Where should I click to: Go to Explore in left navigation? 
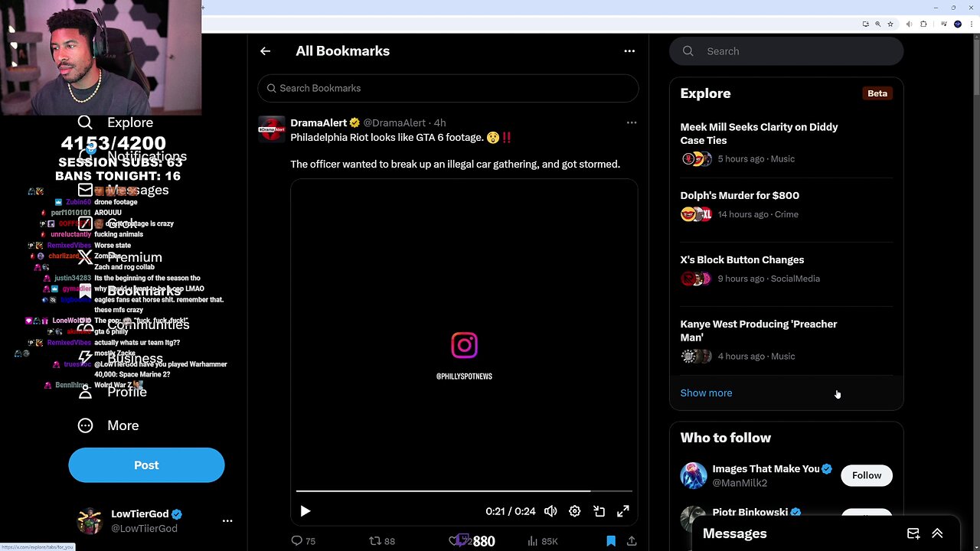(115, 122)
